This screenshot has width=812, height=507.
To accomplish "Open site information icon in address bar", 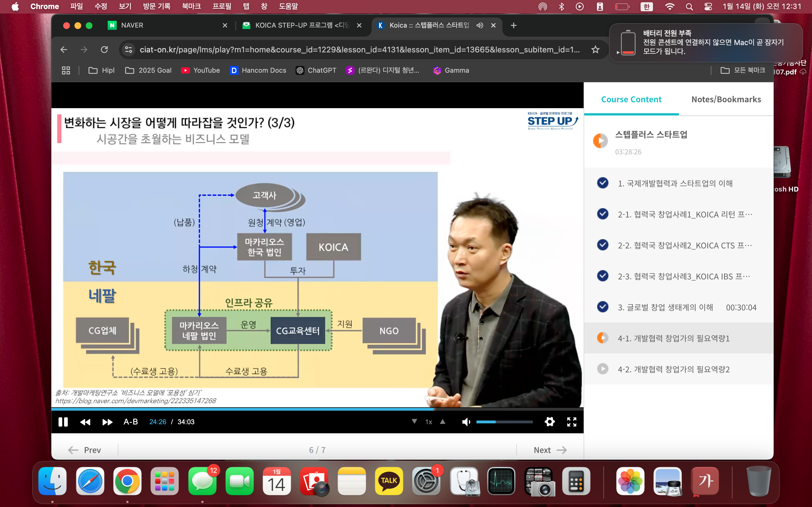I will tap(129, 50).
